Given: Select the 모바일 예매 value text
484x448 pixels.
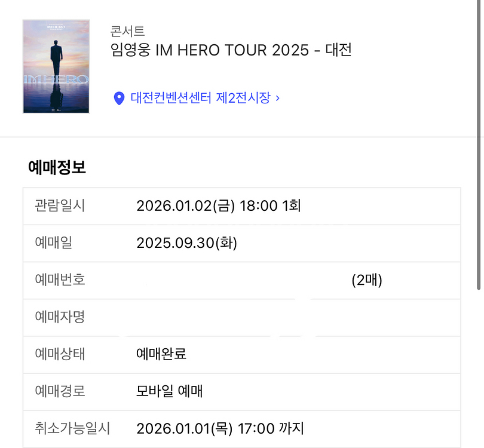Looking at the screenshot, I should (170, 391).
